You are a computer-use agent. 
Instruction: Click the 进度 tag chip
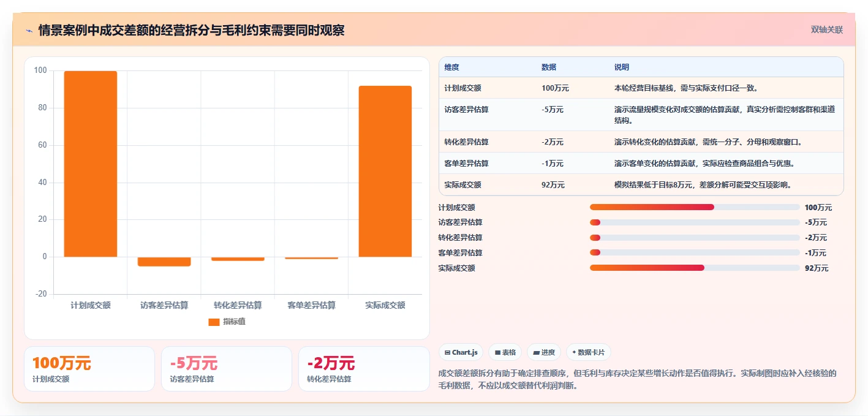click(544, 352)
